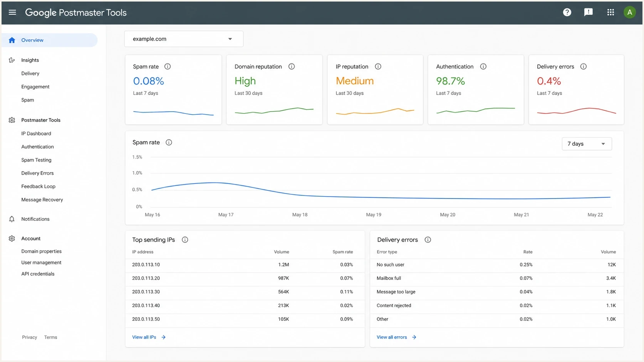This screenshot has width=644, height=362.
Task: Show info for Spam rate chart
Action: [169, 142]
